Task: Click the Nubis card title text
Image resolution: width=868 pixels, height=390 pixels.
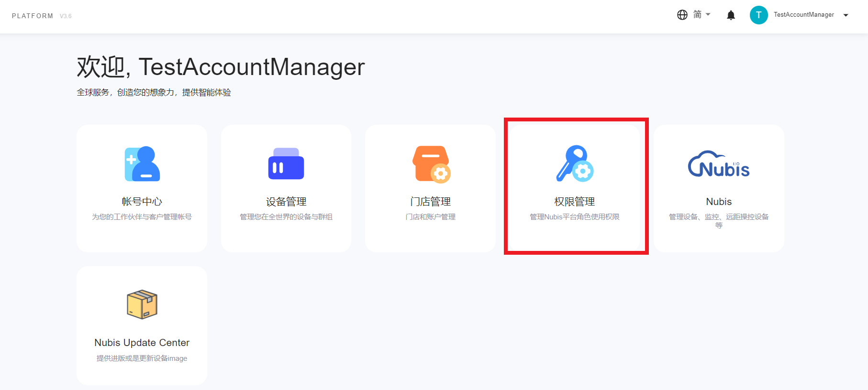Action: (x=719, y=202)
